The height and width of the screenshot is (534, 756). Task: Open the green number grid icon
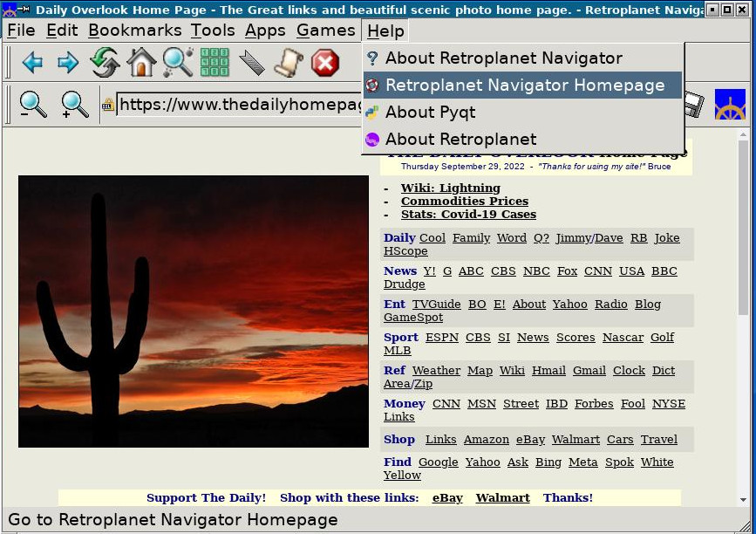pos(215,62)
